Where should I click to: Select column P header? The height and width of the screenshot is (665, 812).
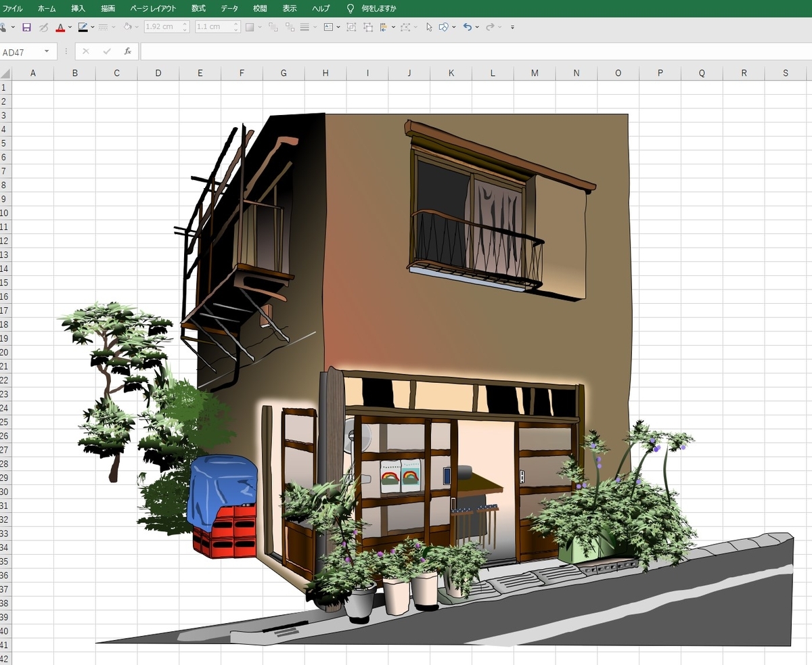660,73
